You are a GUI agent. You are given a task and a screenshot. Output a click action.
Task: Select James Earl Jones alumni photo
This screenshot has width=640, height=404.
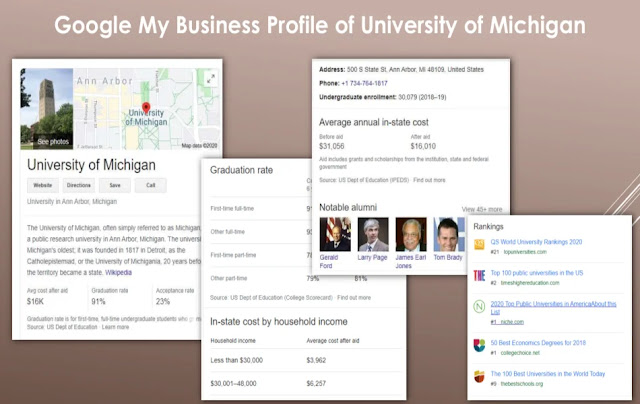pos(411,234)
